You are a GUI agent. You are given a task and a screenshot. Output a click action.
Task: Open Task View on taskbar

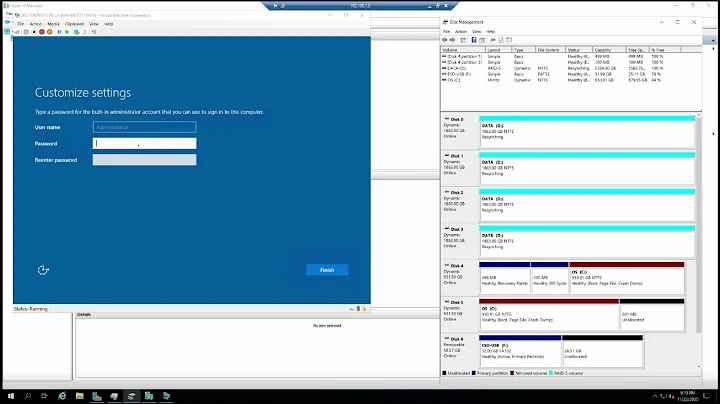[x=44, y=396]
